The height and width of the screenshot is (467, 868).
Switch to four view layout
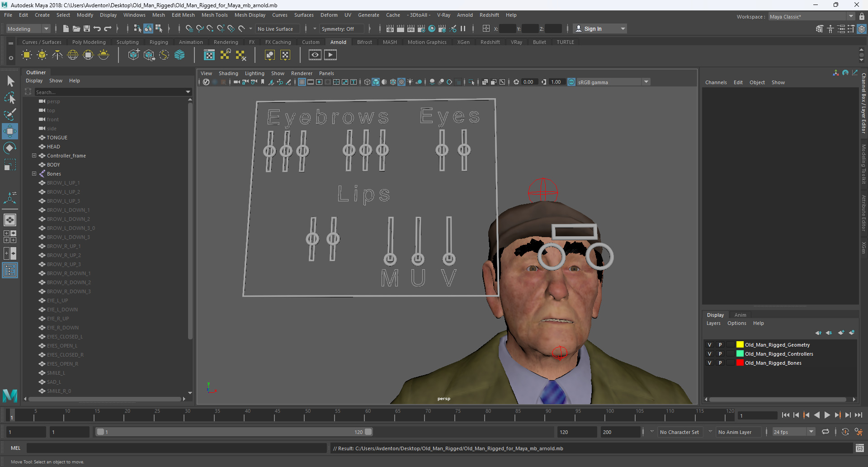[10, 237]
